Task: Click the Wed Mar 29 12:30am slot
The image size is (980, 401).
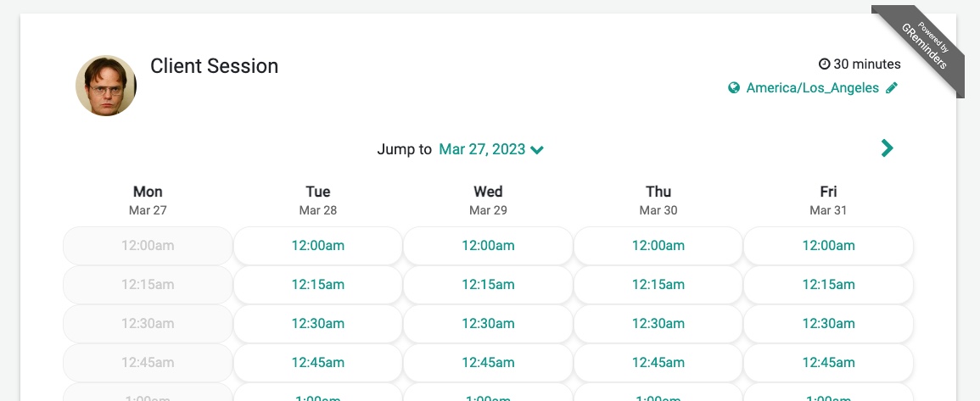Action: point(488,324)
